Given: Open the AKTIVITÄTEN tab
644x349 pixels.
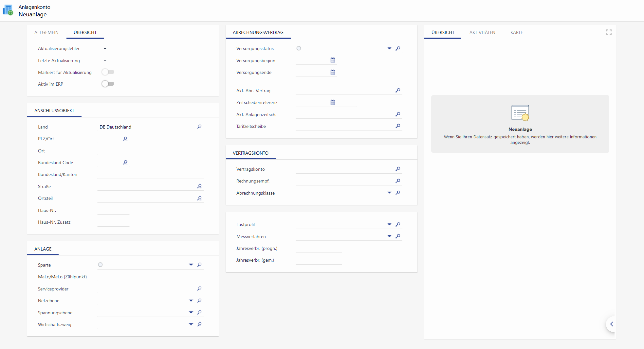Looking at the screenshot, I should pyautogui.click(x=482, y=32).
